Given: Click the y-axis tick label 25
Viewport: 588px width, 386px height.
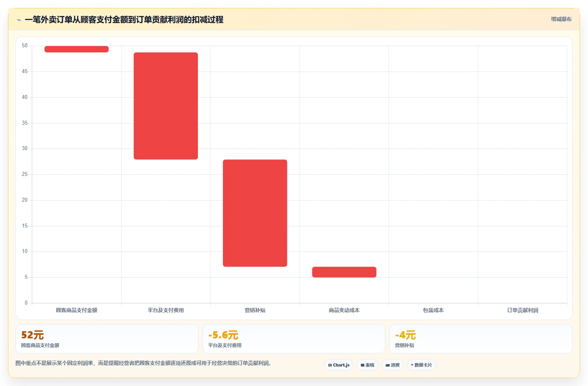Looking at the screenshot, I should (x=25, y=174).
